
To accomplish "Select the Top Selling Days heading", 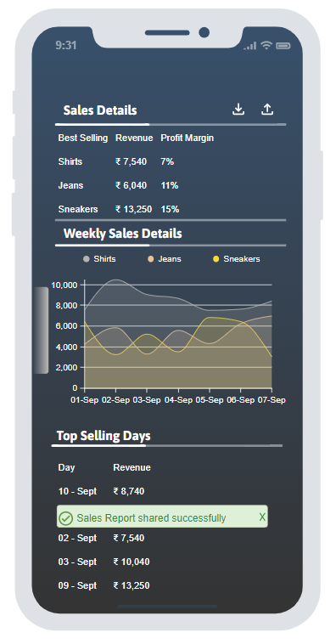I will [x=104, y=436].
